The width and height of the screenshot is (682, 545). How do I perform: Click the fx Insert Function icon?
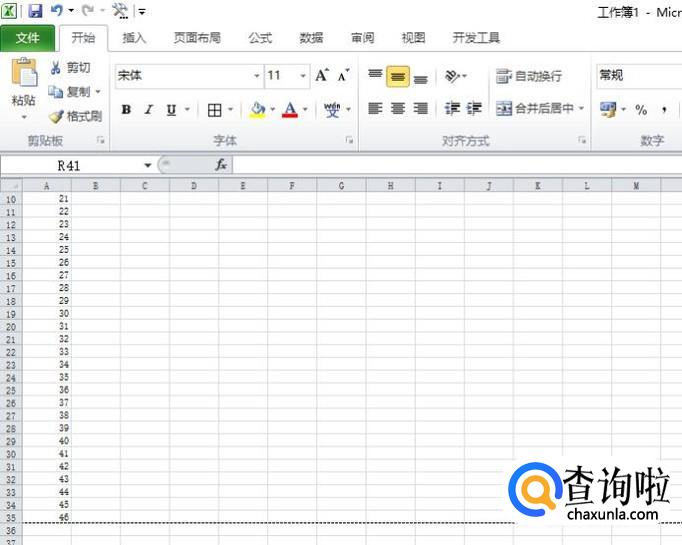pos(221,165)
